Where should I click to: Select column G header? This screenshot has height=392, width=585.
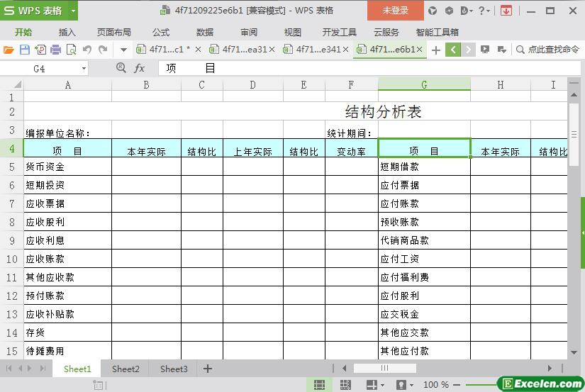point(424,84)
